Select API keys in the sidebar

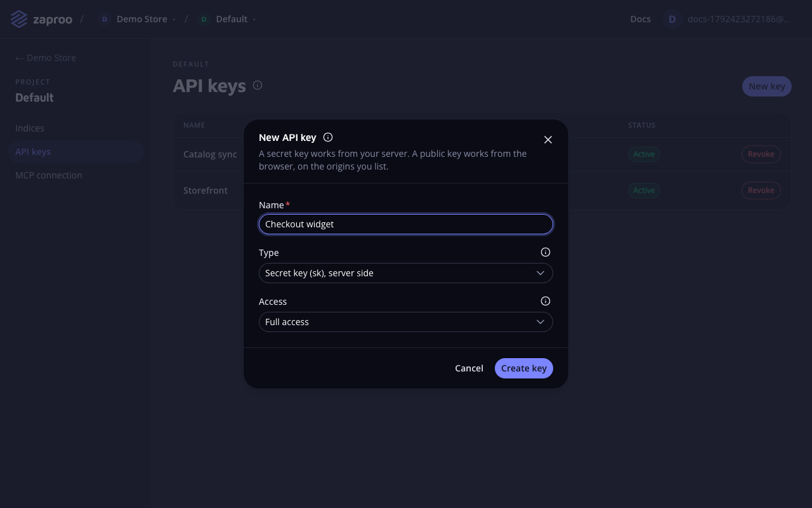pos(75,152)
